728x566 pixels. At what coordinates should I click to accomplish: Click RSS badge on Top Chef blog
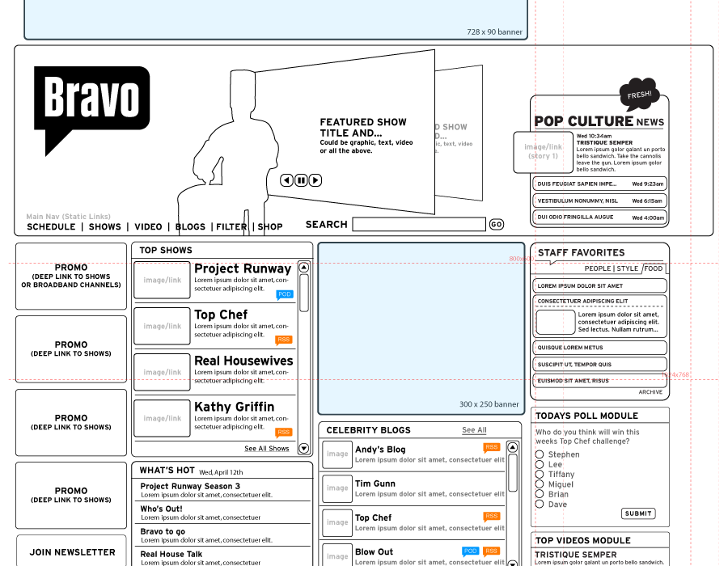coord(491,517)
